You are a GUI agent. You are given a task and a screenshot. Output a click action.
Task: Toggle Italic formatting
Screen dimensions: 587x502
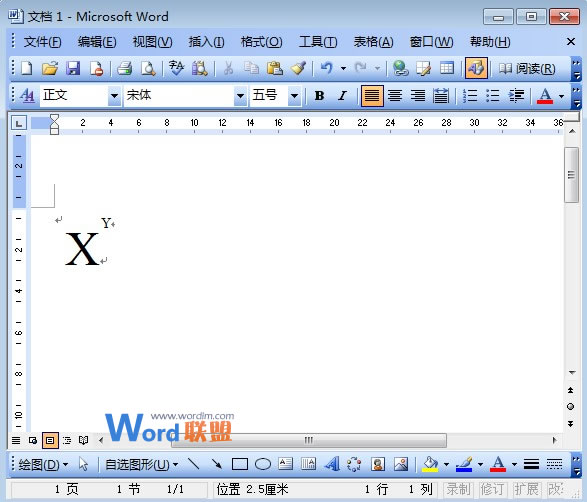coord(342,96)
